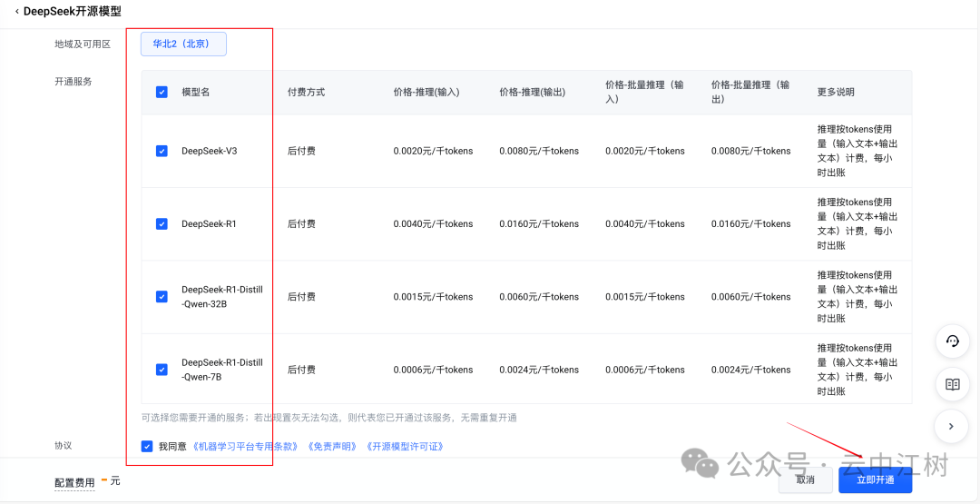
Task: Select the 华北2（北京）region option
Action: pos(183,44)
